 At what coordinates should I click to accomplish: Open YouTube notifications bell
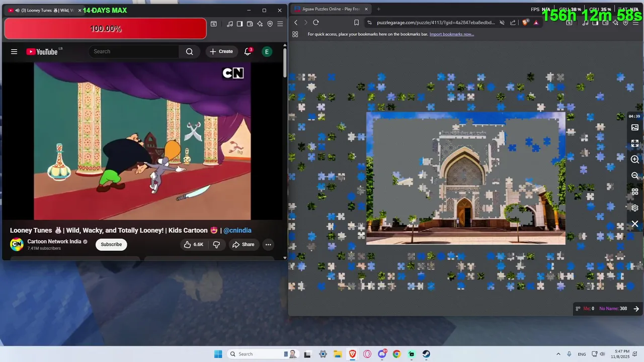click(248, 51)
